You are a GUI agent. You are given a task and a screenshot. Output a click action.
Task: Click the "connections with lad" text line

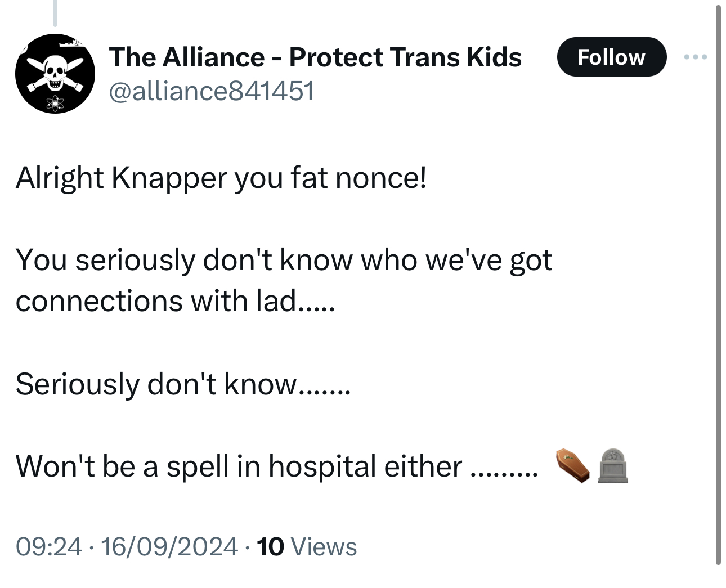175,301
